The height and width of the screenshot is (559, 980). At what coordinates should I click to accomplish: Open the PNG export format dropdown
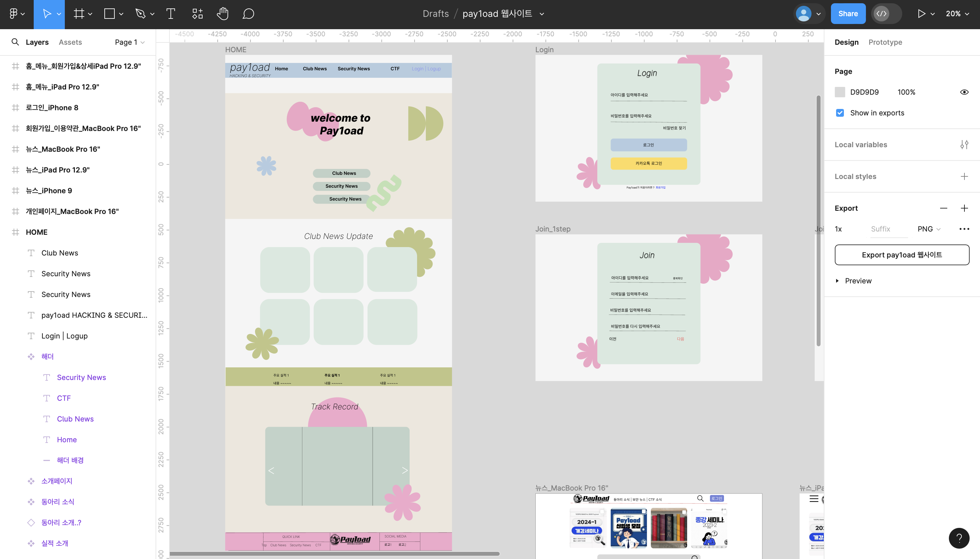(x=929, y=229)
